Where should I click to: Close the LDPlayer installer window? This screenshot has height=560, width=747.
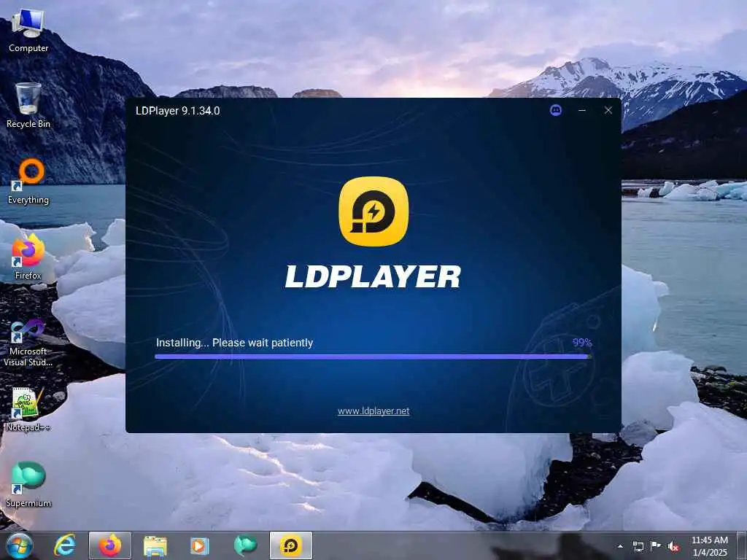(x=608, y=111)
